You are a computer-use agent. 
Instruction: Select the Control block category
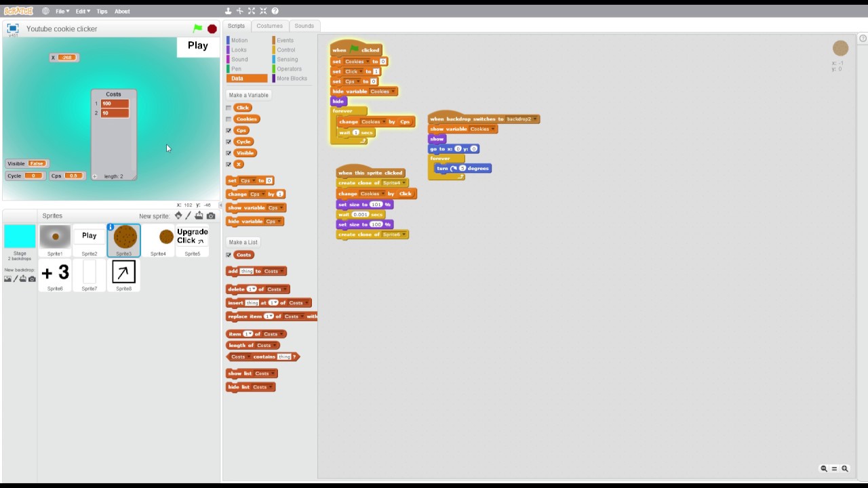click(x=284, y=49)
